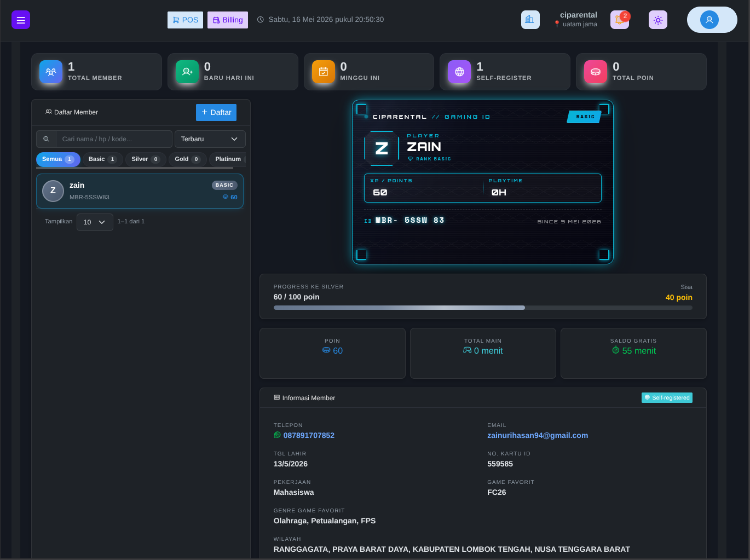Click the Self-Register globe icon
Image resolution: width=750 pixels, height=560 pixels.
pyautogui.click(x=459, y=72)
